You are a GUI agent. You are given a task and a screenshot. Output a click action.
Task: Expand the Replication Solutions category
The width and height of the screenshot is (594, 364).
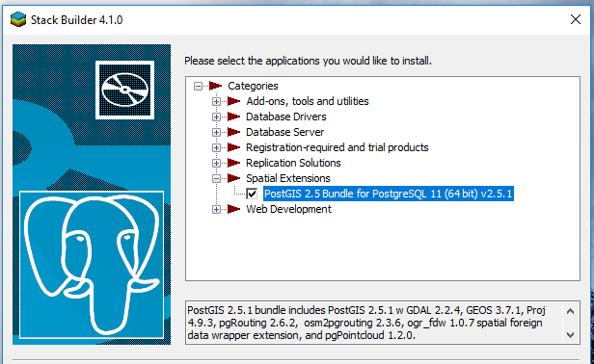click(216, 163)
